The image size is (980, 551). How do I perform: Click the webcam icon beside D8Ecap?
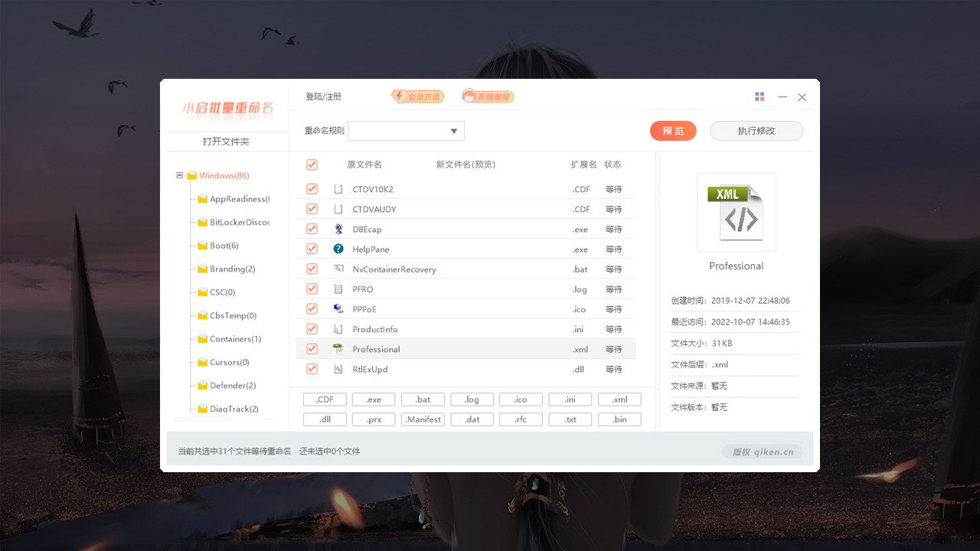[x=338, y=228]
